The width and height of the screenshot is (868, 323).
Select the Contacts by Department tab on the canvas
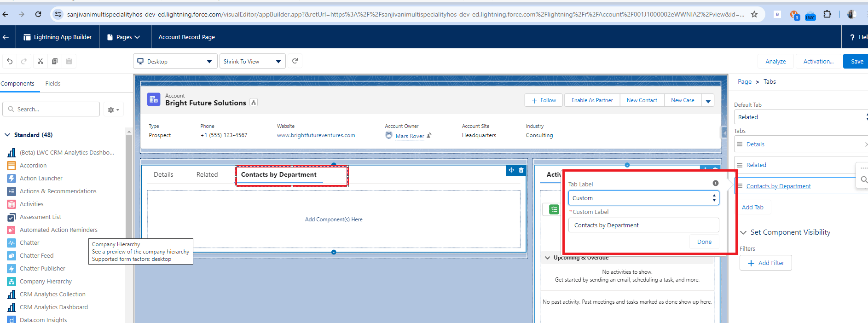pos(279,174)
